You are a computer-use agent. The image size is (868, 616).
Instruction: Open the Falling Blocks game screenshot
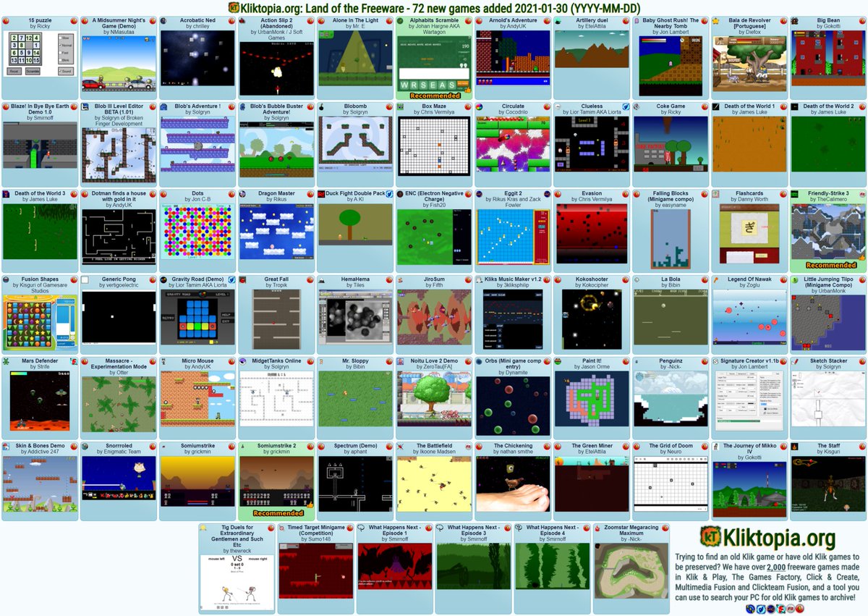[x=671, y=238]
